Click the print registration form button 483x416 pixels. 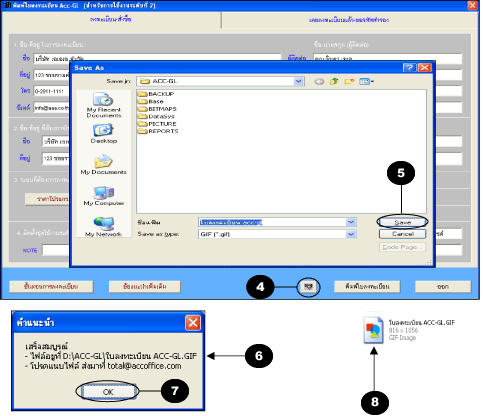tap(367, 286)
